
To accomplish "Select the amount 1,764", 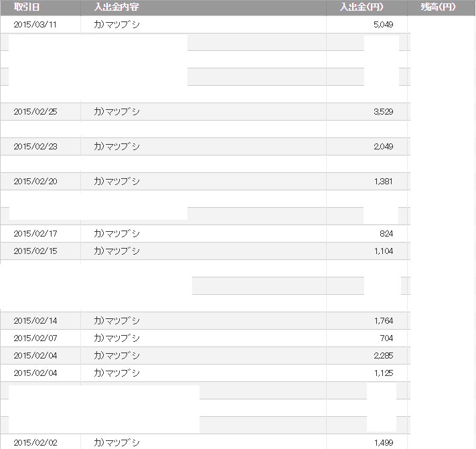I will [384, 321].
